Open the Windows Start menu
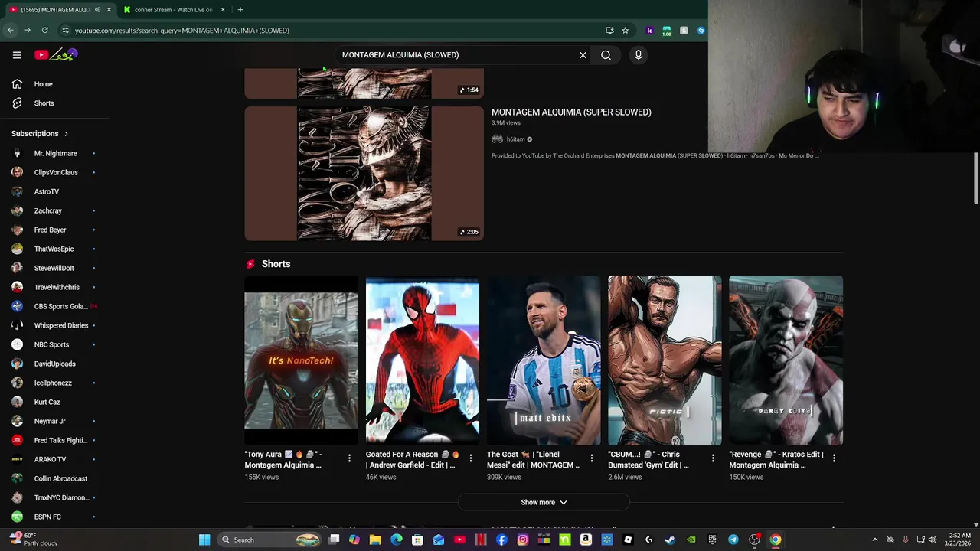Screen dimensions: 980x551 [204, 540]
